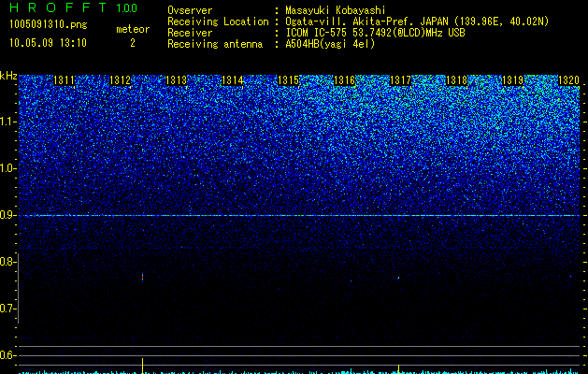588x374 pixels.
Task: Click the 0.7 frequency axis label
Action: pos(7,309)
